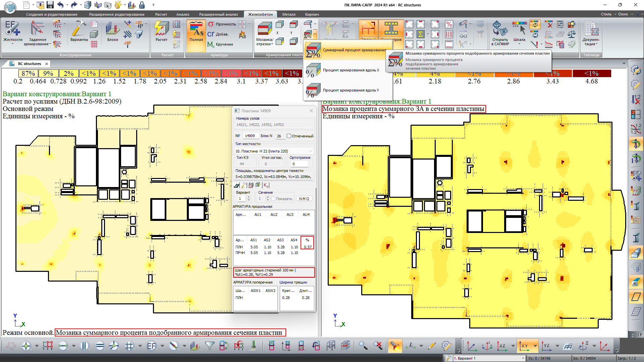Click the Ортотропия input field

[299, 164]
